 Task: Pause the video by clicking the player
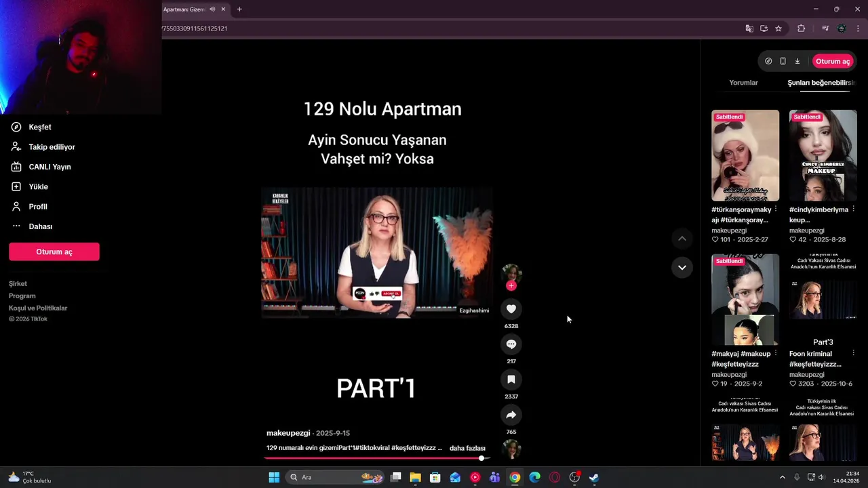pyautogui.click(x=377, y=252)
